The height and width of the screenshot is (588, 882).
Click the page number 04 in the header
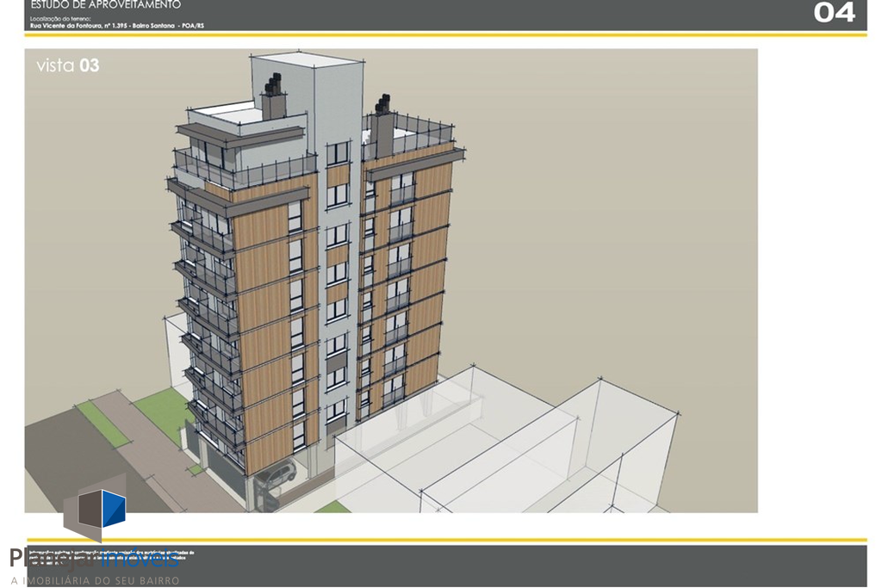(834, 13)
